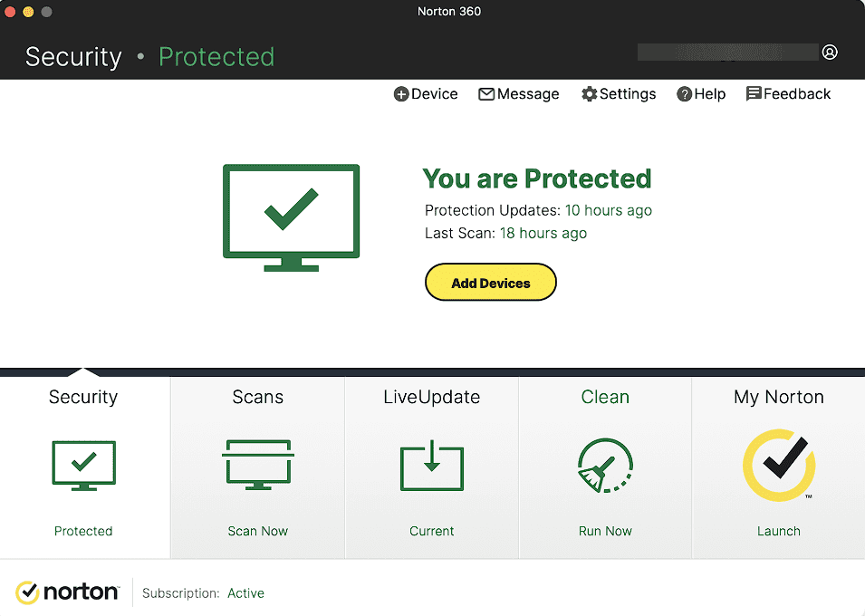
Task: Click the '18 hours ago' last scan value
Action: point(543,233)
